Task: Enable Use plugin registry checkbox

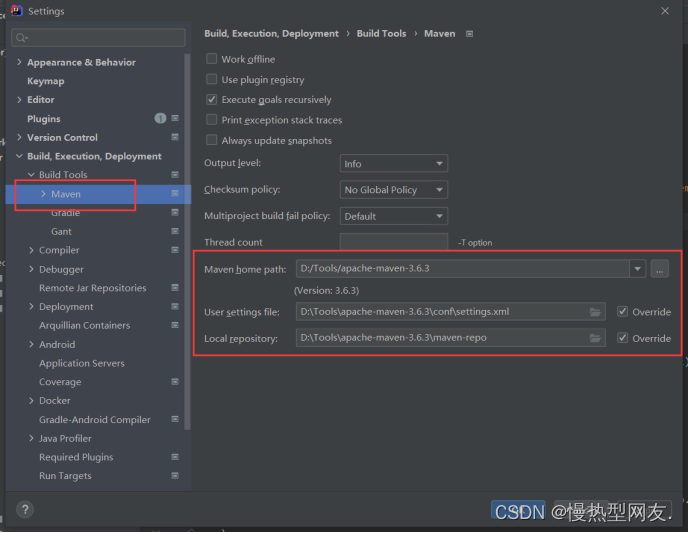Action: (211, 79)
